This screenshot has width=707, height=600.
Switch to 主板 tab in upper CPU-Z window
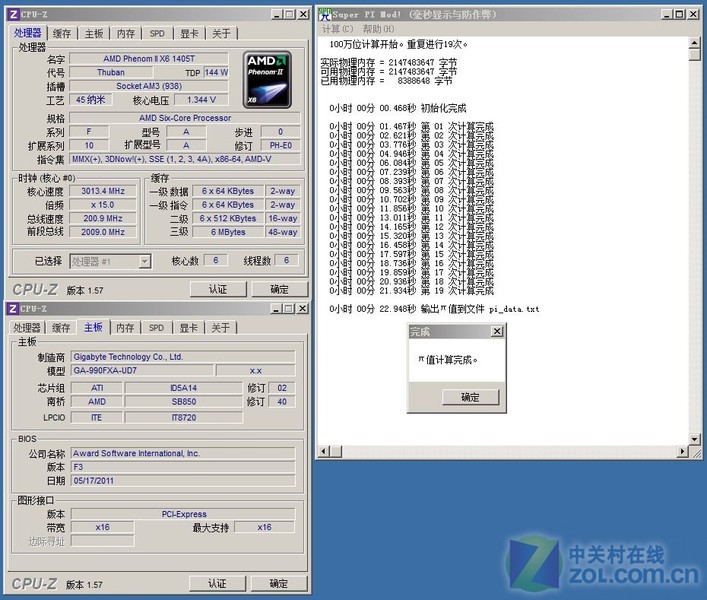tap(94, 33)
